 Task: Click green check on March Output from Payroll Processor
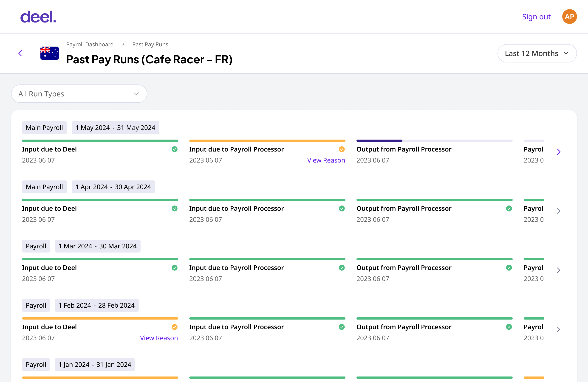tap(509, 268)
